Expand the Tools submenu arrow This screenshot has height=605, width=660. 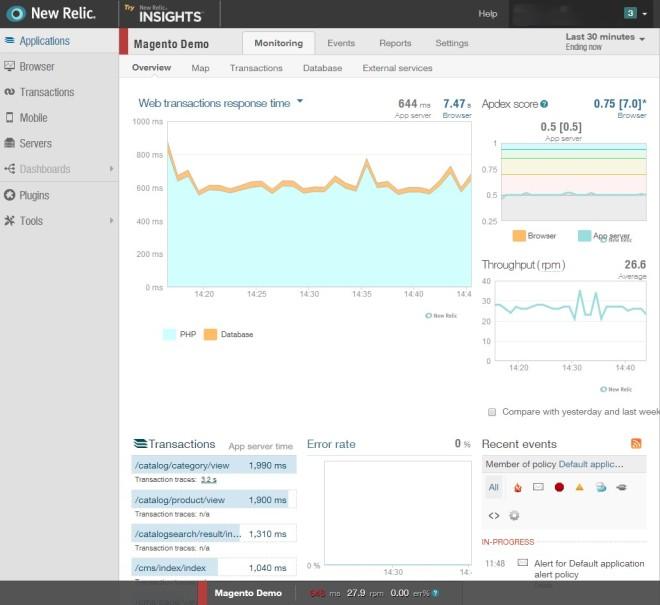[x=111, y=221]
